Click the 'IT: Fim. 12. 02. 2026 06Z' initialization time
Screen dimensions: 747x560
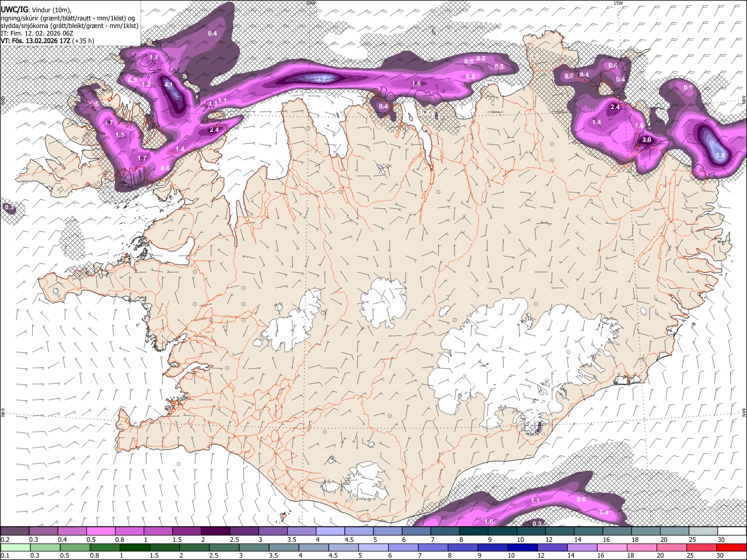37,33
